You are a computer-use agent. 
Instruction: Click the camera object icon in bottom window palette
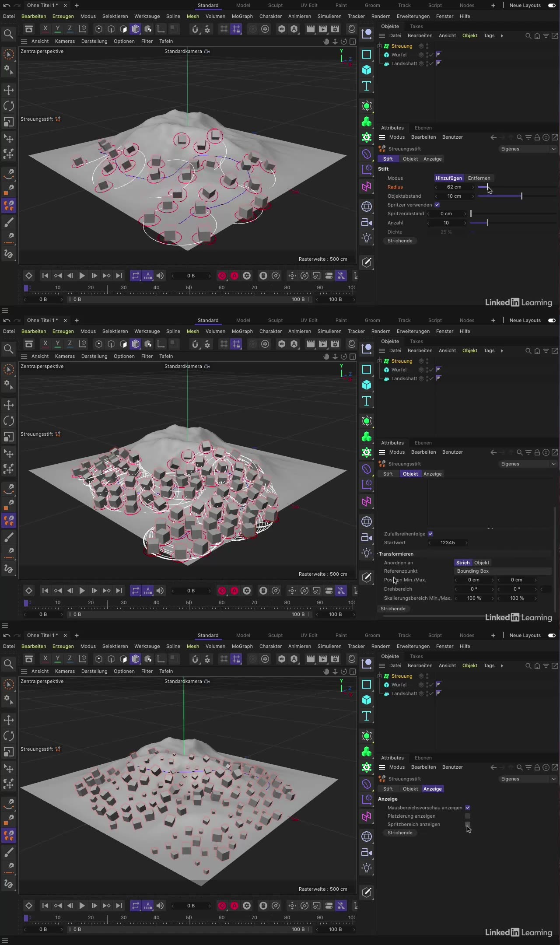point(367,852)
